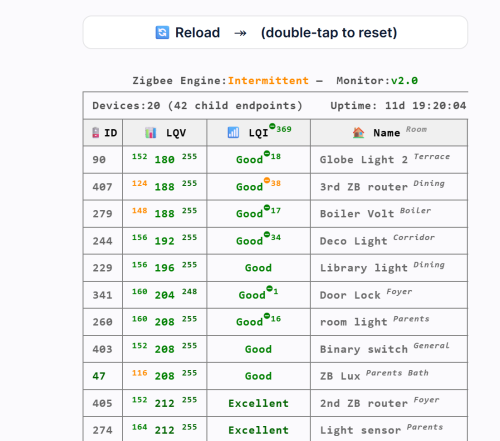Sort by the LQI column header
The height and width of the screenshot is (441, 500).
point(259,133)
